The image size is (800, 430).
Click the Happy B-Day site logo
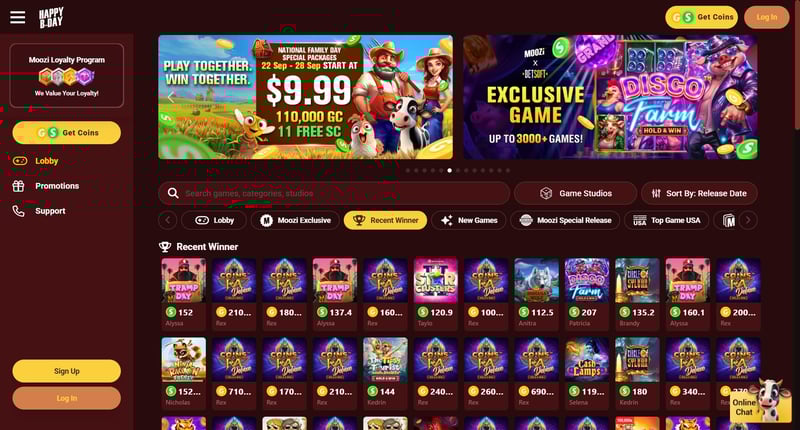coord(51,17)
